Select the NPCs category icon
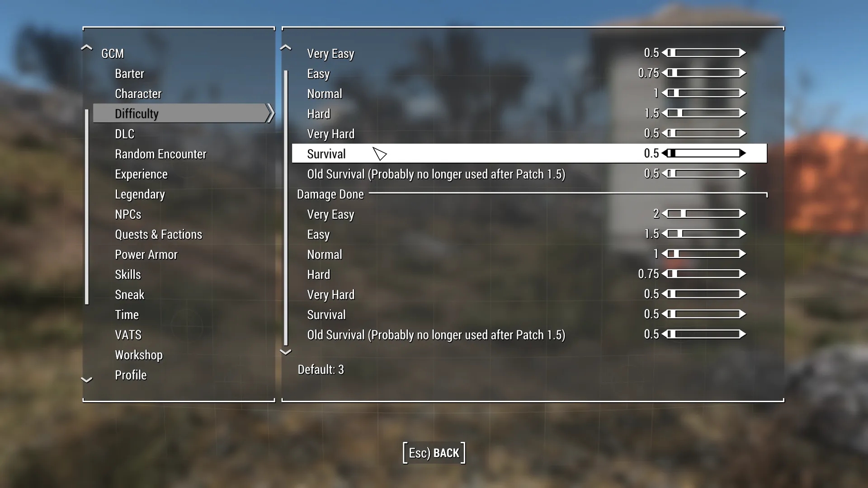 coord(127,213)
